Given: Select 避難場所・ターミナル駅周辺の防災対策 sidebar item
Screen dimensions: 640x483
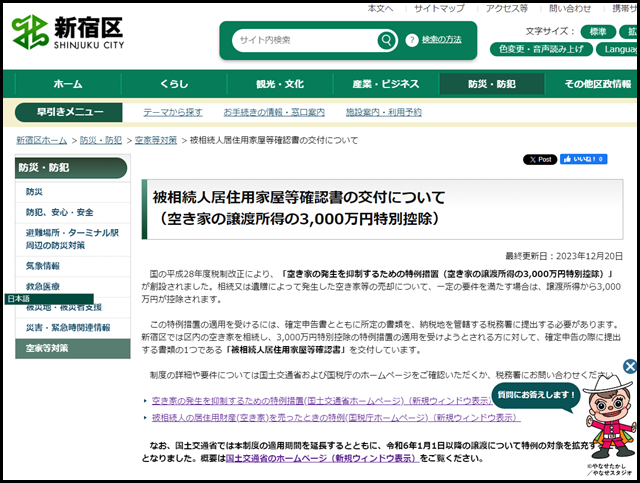Looking at the screenshot, I should tap(73, 239).
